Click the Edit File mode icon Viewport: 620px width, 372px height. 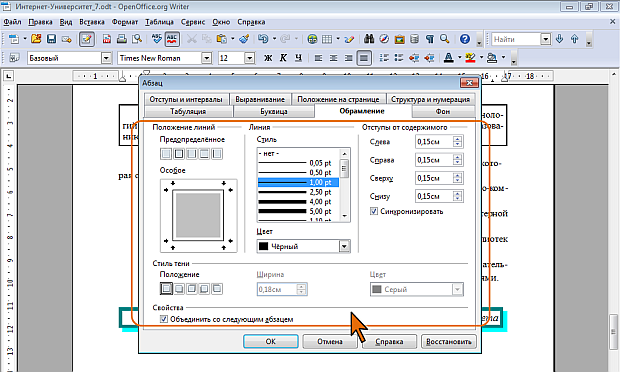point(87,39)
